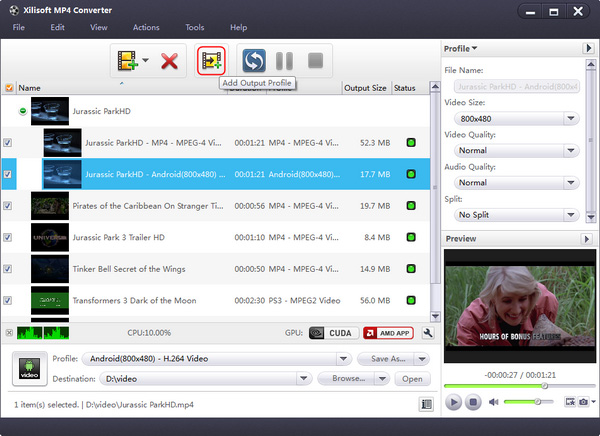Click green status icon of Tinker Bell row
The width and height of the screenshot is (600, 436).
click(x=411, y=269)
